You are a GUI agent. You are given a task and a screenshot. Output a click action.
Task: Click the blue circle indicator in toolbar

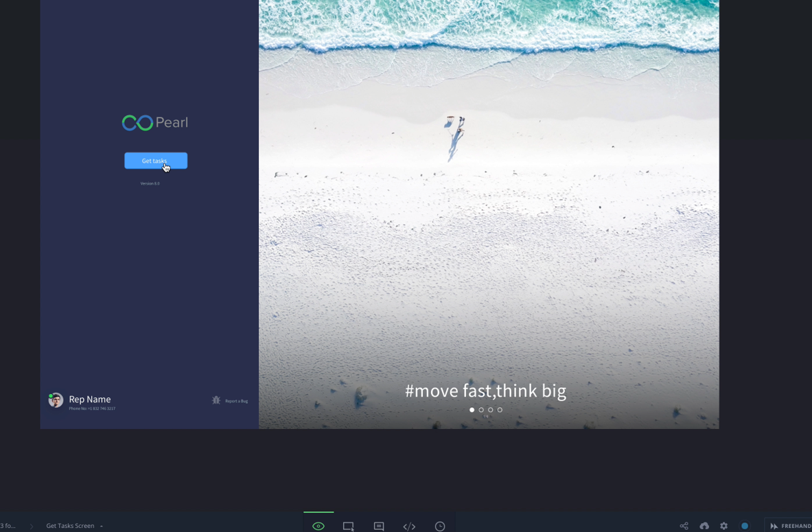click(745, 526)
